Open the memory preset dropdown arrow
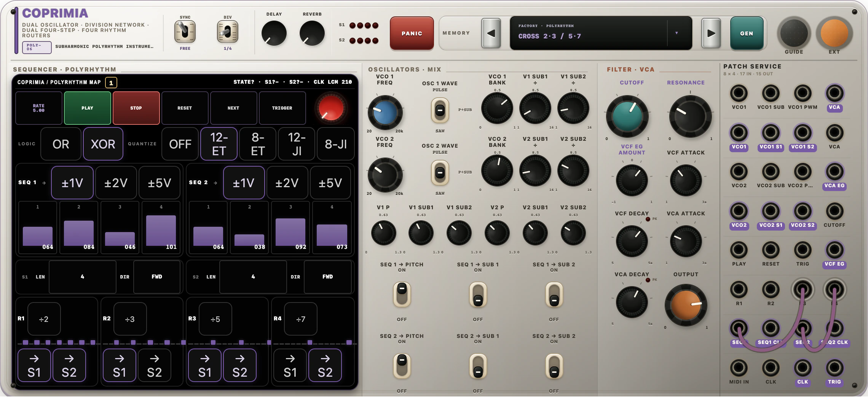Screen dimensions: 868x398 point(677,33)
